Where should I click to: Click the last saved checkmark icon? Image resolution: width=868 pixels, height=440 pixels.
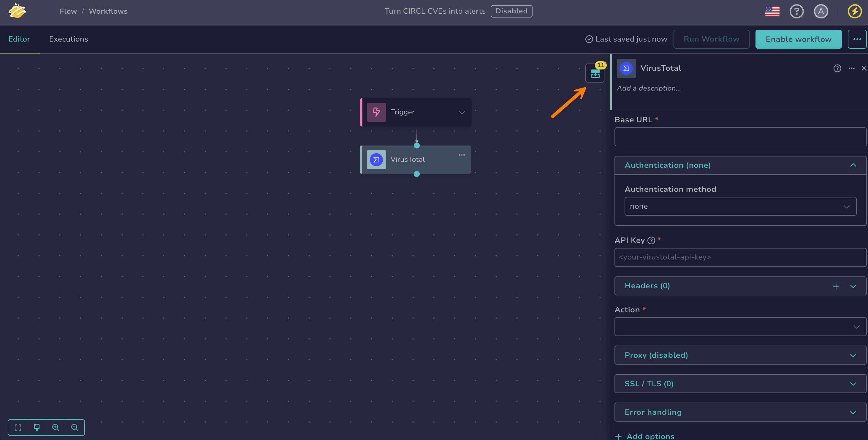point(589,39)
